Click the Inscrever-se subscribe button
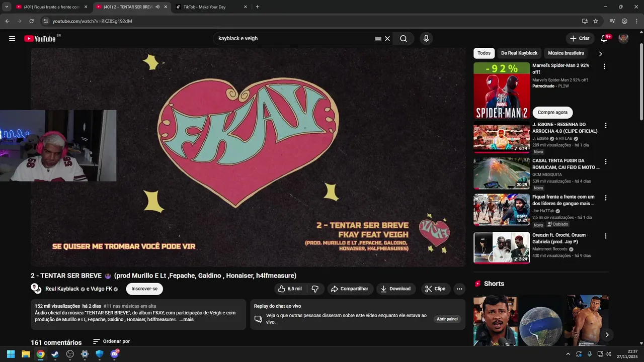 pos(144,289)
